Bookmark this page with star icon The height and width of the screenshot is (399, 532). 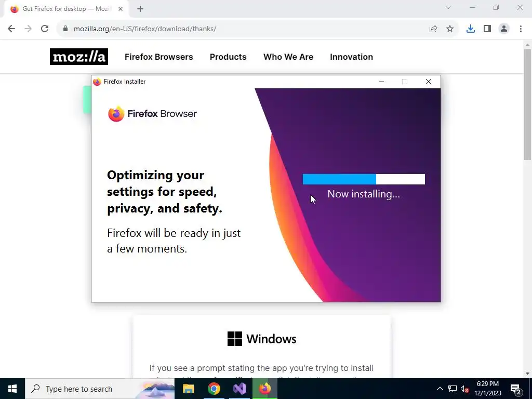[450, 29]
